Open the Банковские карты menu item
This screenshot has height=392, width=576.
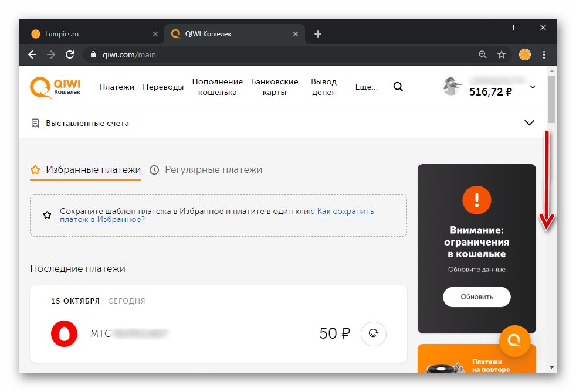click(276, 86)
